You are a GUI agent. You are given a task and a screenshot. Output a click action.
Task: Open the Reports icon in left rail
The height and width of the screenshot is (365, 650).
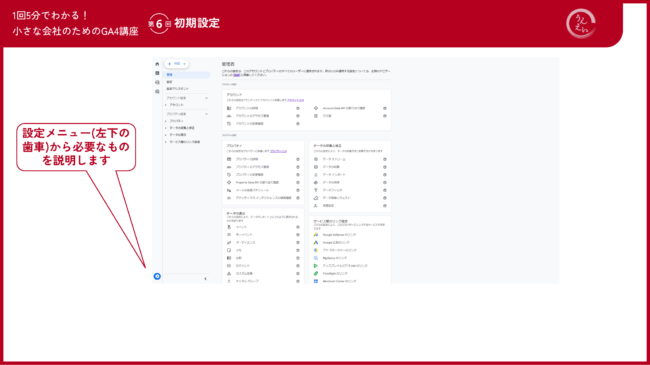tap(157, 73)
